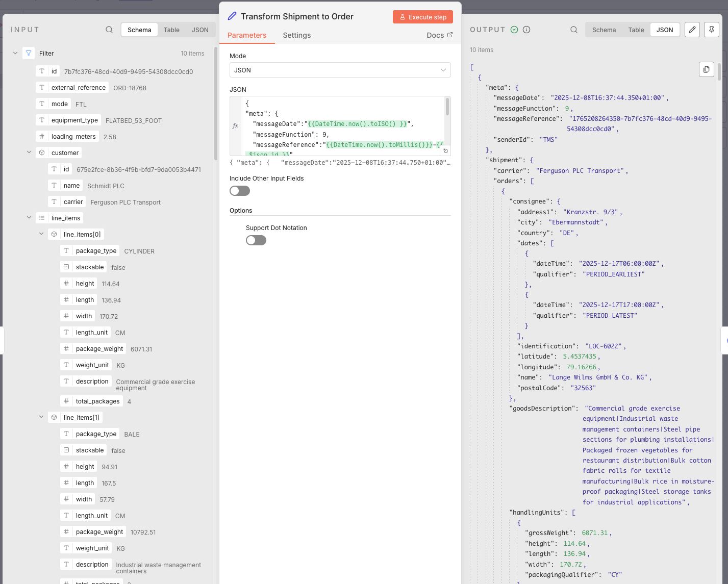The image size is (728, 584).
Task: Show OUTPUT as Schema view
Action: 604,30
